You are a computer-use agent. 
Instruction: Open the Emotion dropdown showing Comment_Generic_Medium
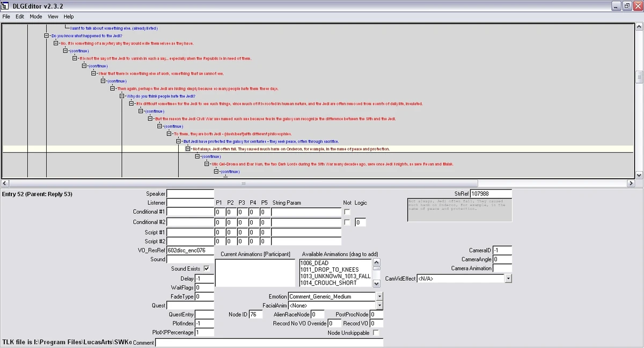click(x=379, y=296)
